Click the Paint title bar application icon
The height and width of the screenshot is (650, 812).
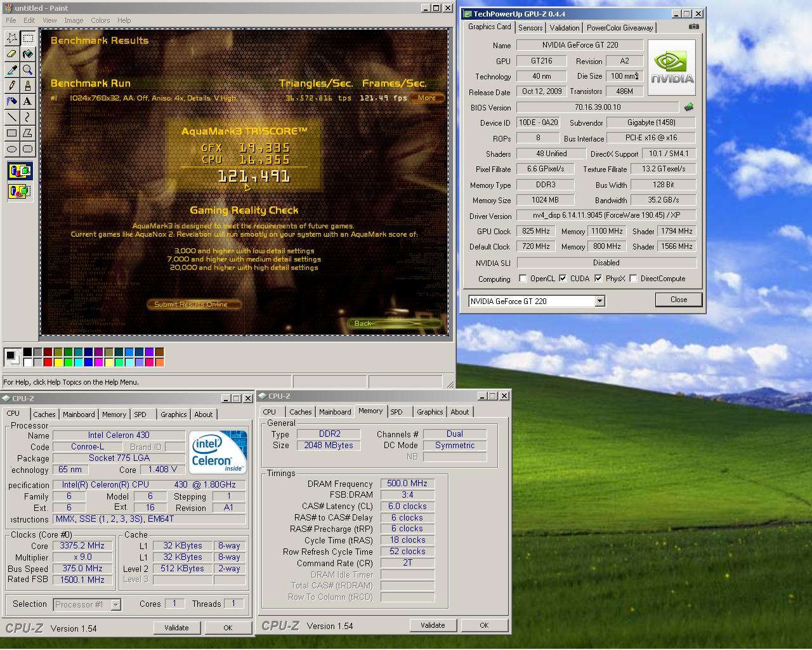tap(8, 8)
